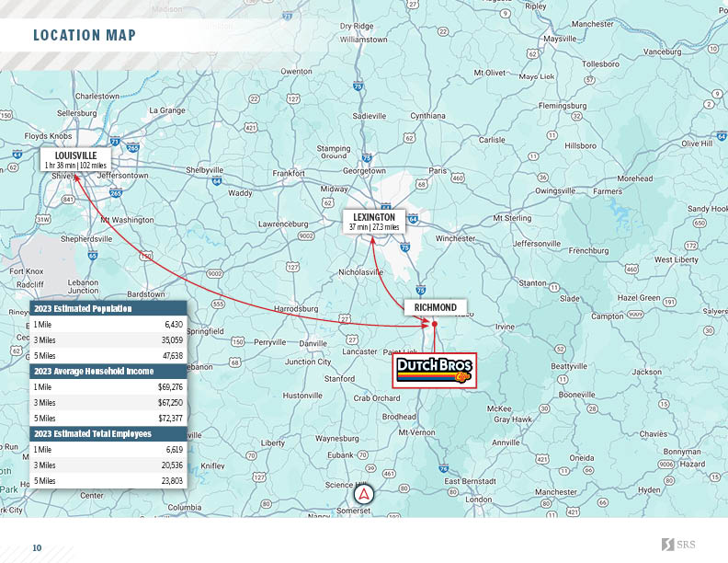
Task: Click the employees value 6,619
Action: pyautogui.click(x=175, y=449)
